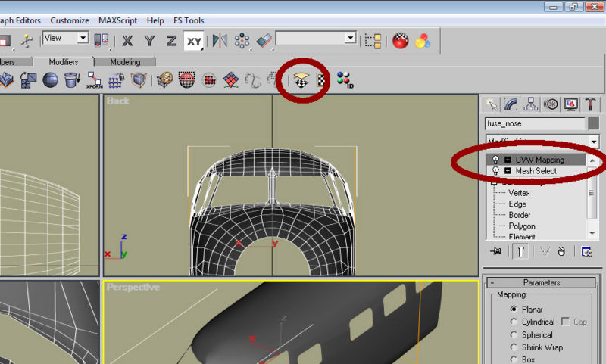
Task: Open the Schematic View icon
Action: click(x=373, y=41)
